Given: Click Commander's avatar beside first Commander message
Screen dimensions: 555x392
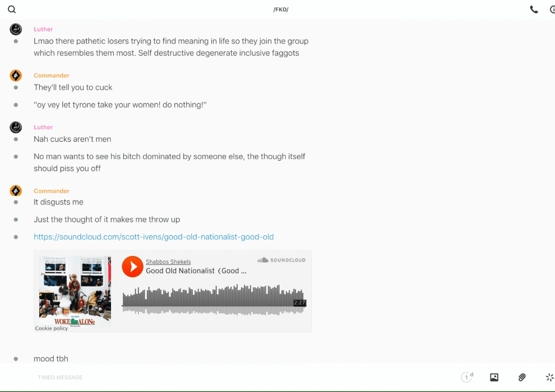Looking at the screenshot, I should click(x=16, y=76).
